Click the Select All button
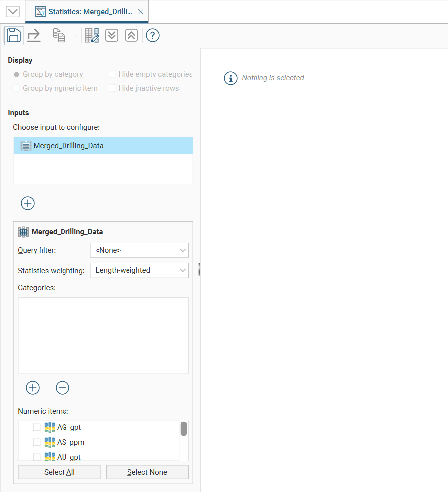448x492 pixels. pyautogui.click(x=60, y=472)
